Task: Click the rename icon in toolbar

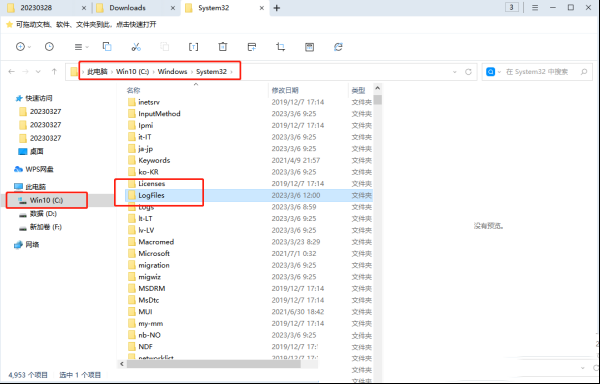Action: (194, 47)
